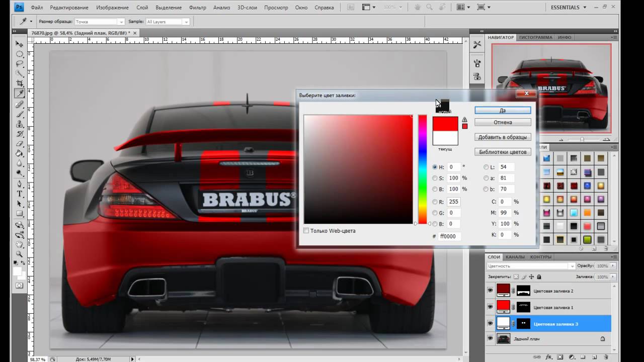The height and width of the screenshot is (362, 644).
Task: Select the H hue radio button
Action: click(435, 167)
